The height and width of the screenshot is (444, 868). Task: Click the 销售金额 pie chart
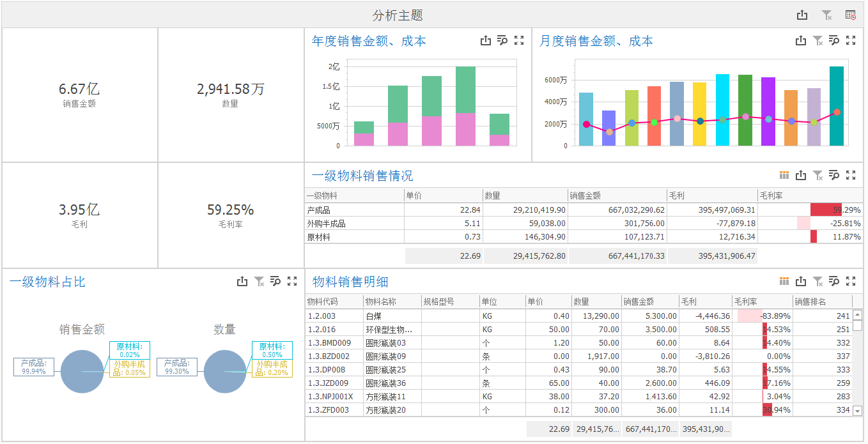point(82,371)
